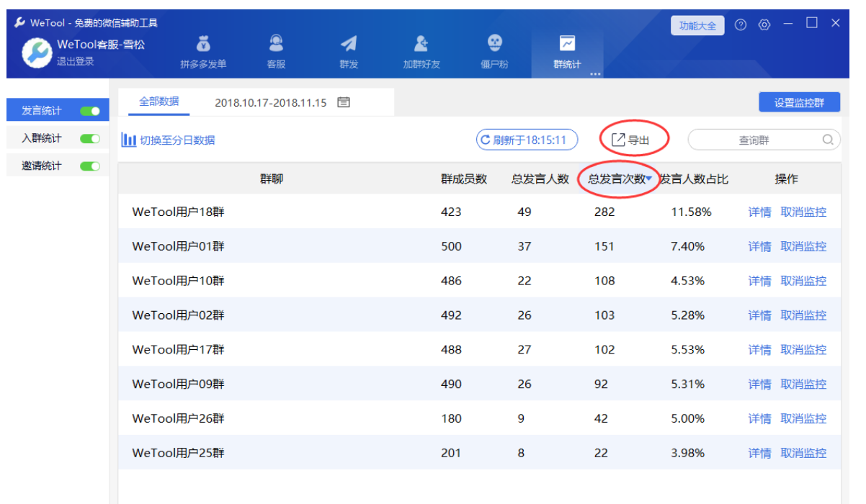This screenshot has height=504, width=866.
Task: Open 详情 for WeTool用户26群
Action: pyautogui.click(x=759, y=418)
